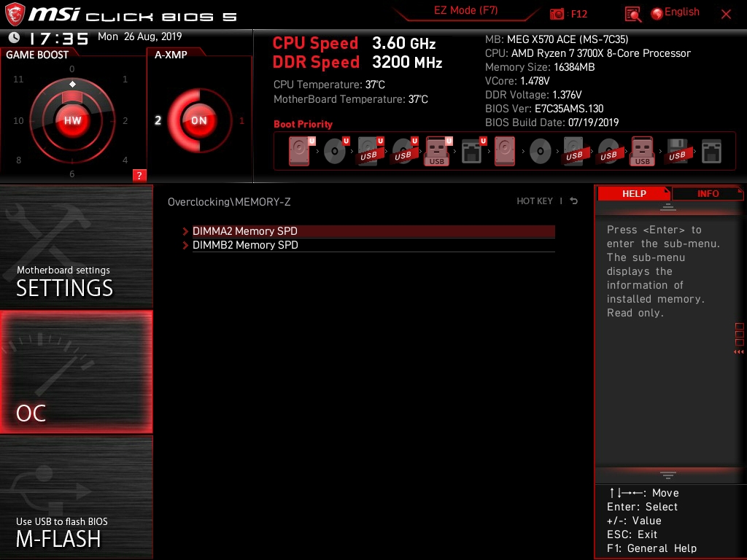This screenshot has width=747, height=560.
Task: Expand DIMMB2 Memory SPD sub-menu
Action: pyautogui.click(x=373, y=245)
